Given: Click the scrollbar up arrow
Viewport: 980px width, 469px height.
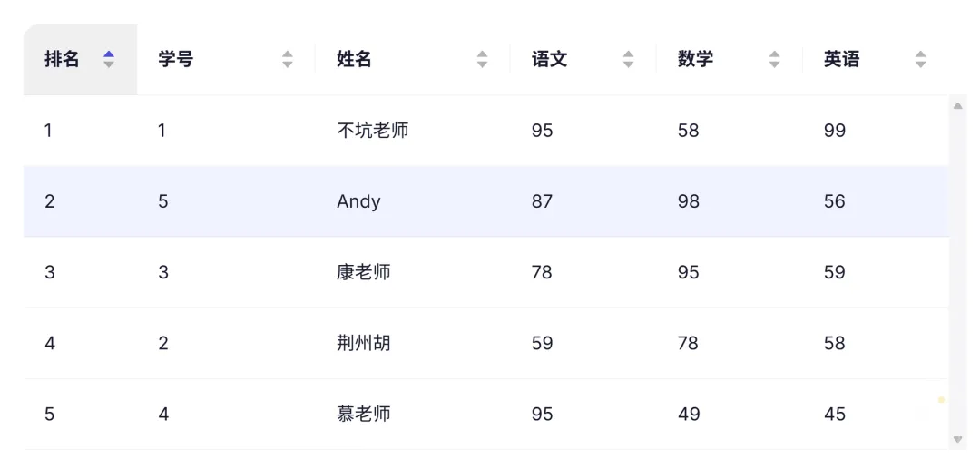Looking at the screenshot, I should point(957,106).
